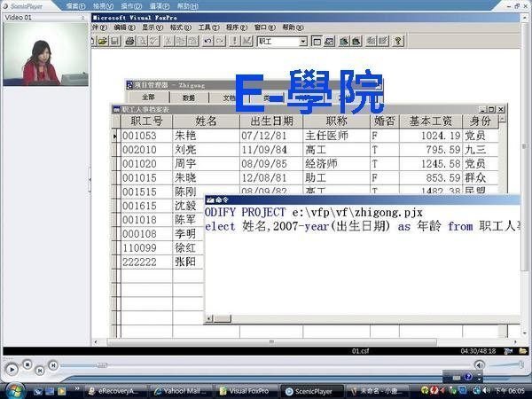
Task: Open the 工具 menu in FoxPro
Action: (207, 27)
